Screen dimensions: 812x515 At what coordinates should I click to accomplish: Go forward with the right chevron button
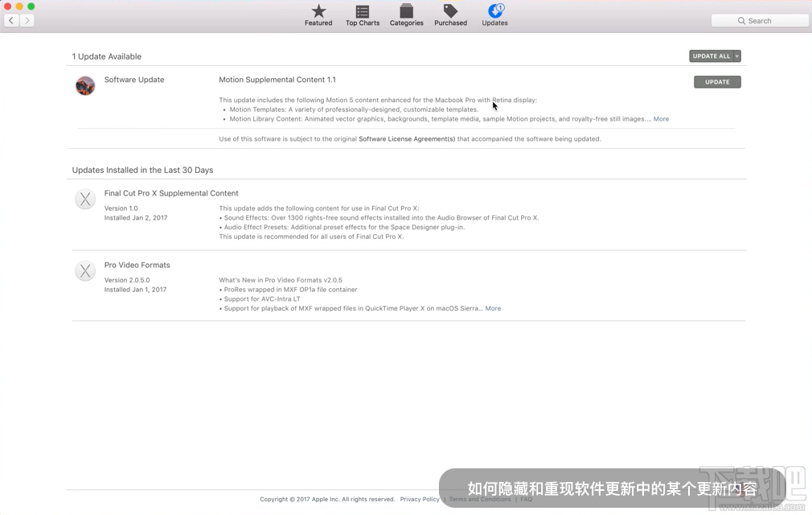coord(27,21)
